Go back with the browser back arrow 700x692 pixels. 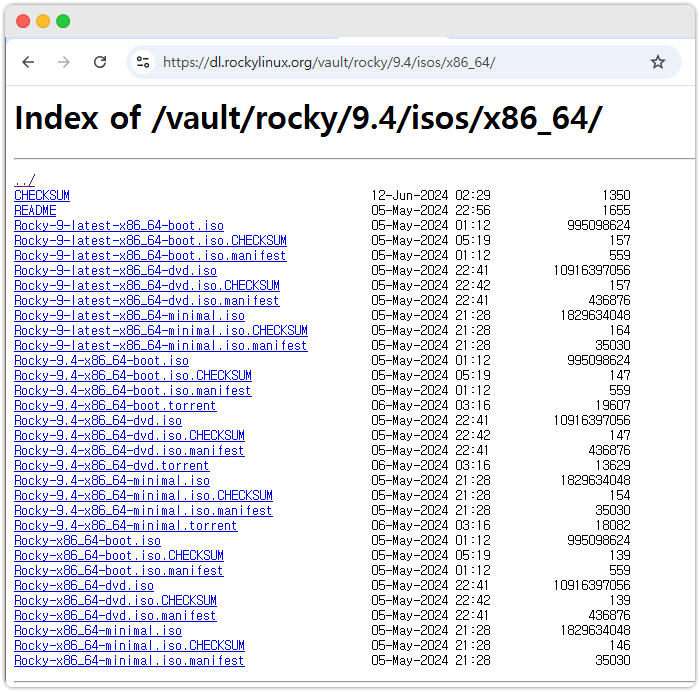point(28,62)
